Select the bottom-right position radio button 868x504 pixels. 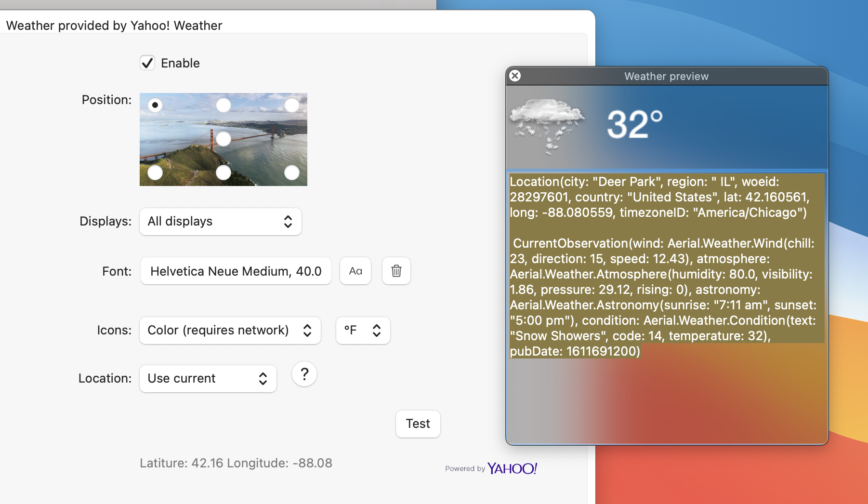(x=292, y=172)
